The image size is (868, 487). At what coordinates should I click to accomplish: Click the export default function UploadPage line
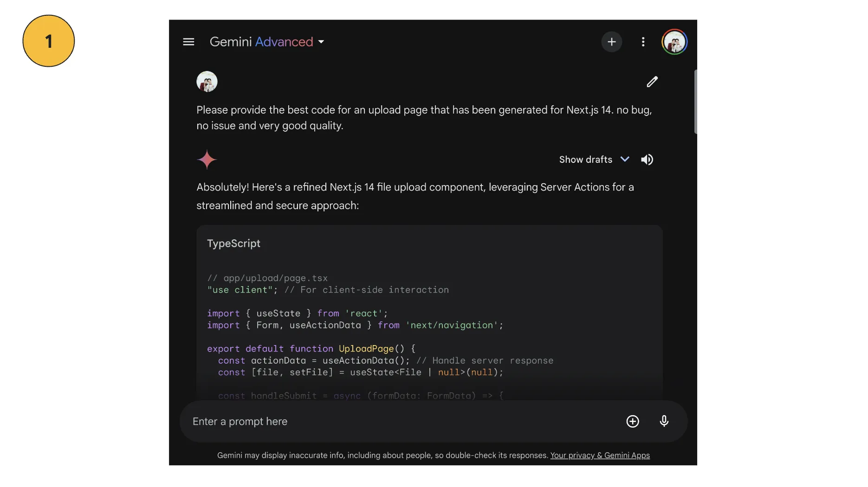pyautogui.click(x=311, y=349)
